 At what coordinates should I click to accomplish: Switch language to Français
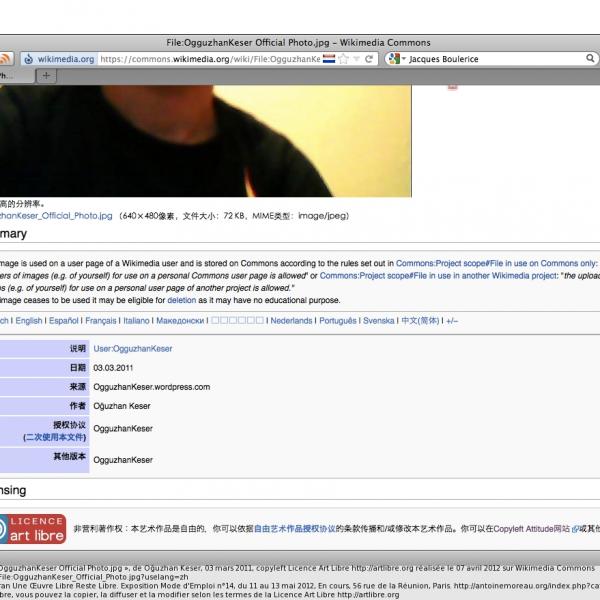click(x=101, y=321)
